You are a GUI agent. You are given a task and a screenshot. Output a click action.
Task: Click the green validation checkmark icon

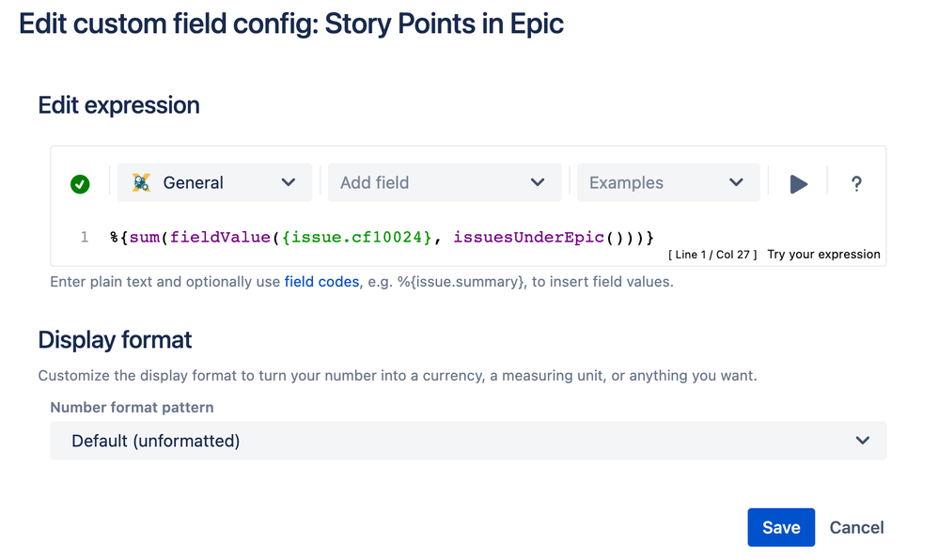point(80,184)
